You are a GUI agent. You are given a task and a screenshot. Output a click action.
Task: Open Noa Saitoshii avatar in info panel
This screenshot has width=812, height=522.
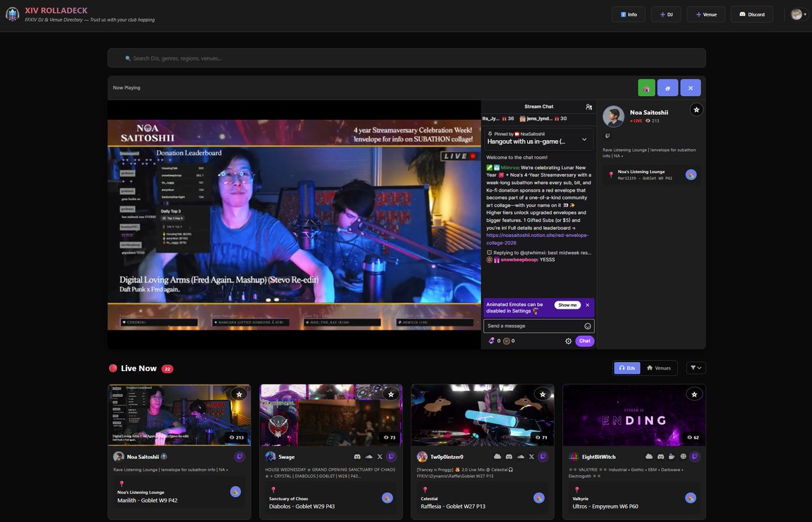coord(613,116)
